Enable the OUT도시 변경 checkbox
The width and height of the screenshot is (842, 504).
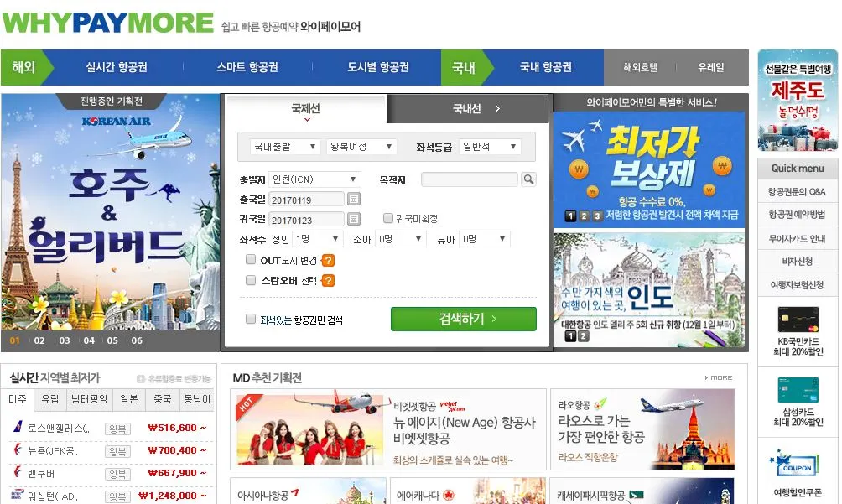click(250, 260)
